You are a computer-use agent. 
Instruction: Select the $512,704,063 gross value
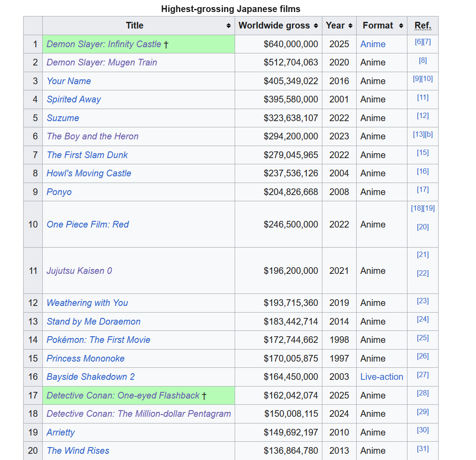(291, 62)
